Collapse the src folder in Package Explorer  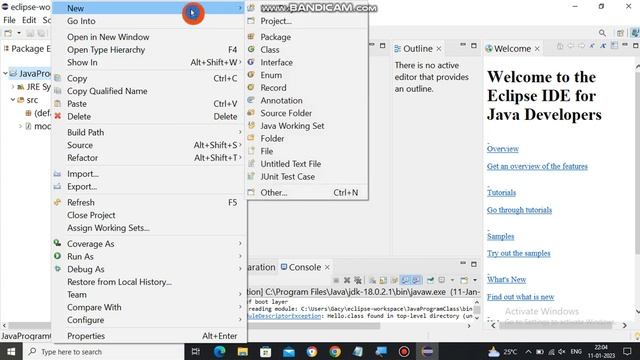point(13,100)
